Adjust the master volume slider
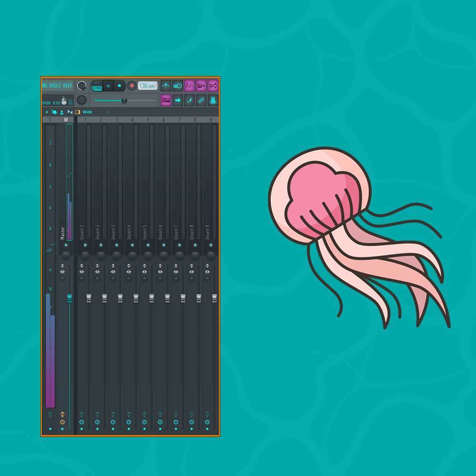Image resolution: width=476 pixels, height=476 pixels. (x=124, y=101)
